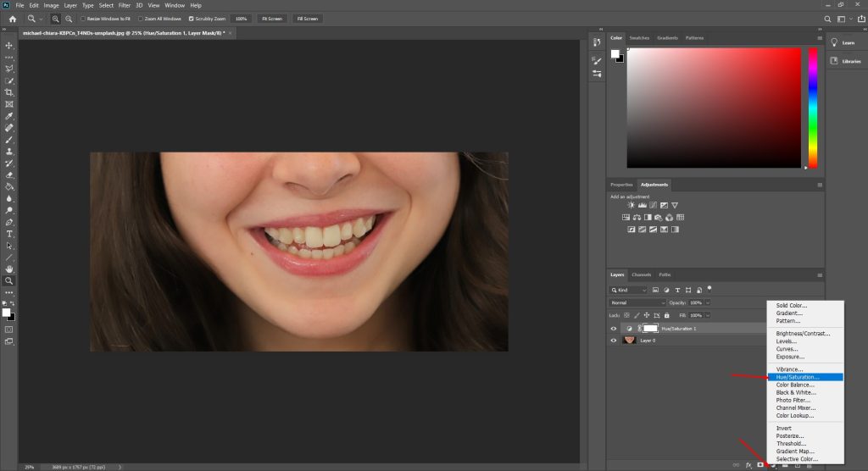The width and height of the screenshot is (868, 471).
Task: Switch to the Channels tab
Action: point(642,274)
